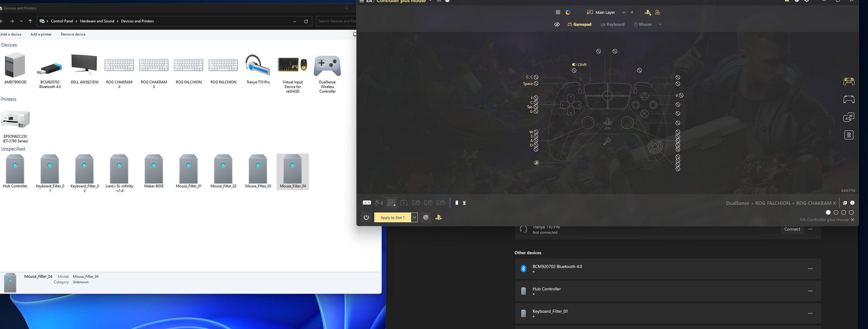Open the LED color wheel settings
Image resolution: width=868 pixels, height=329 pixels.
[568, 12]
